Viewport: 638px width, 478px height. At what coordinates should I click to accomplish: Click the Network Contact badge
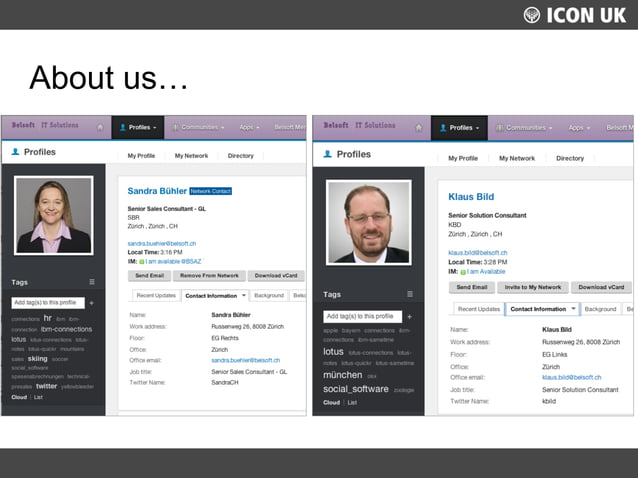211,191
